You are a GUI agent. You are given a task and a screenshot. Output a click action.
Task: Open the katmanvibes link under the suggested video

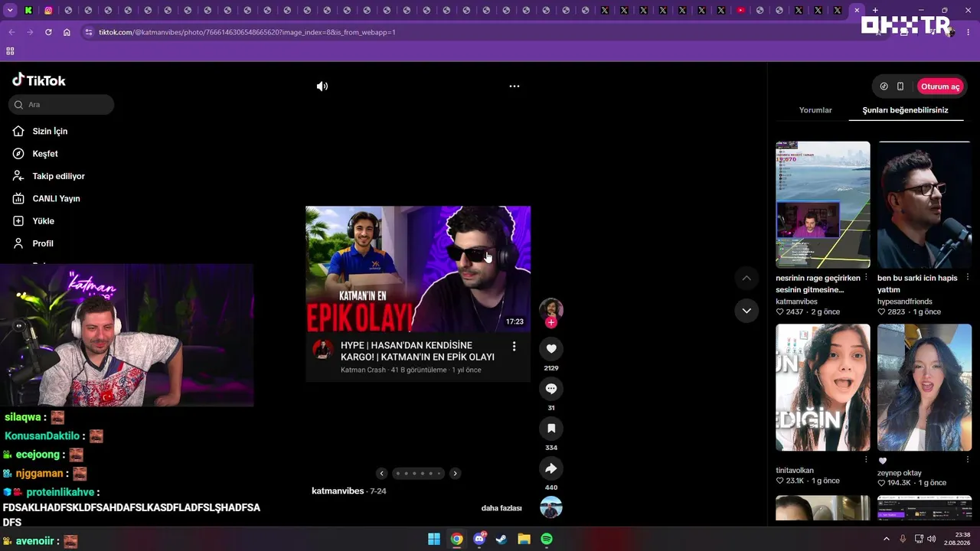tap(796, 302)
